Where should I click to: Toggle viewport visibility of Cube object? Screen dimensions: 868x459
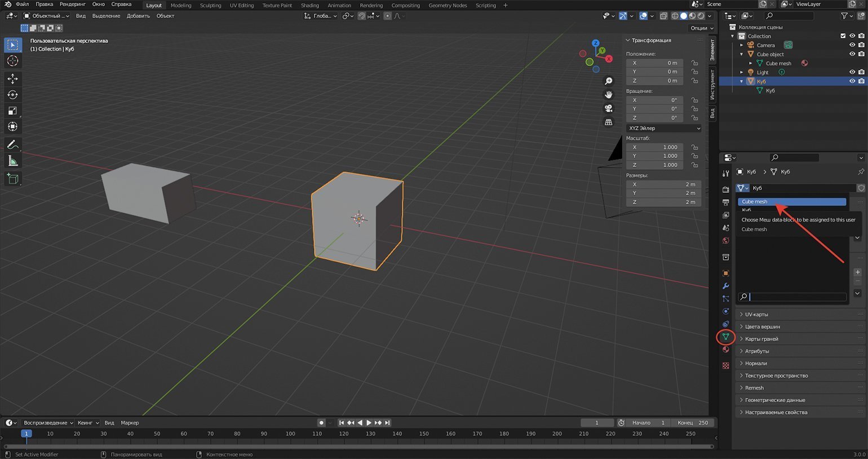click(x=852, y=54)
